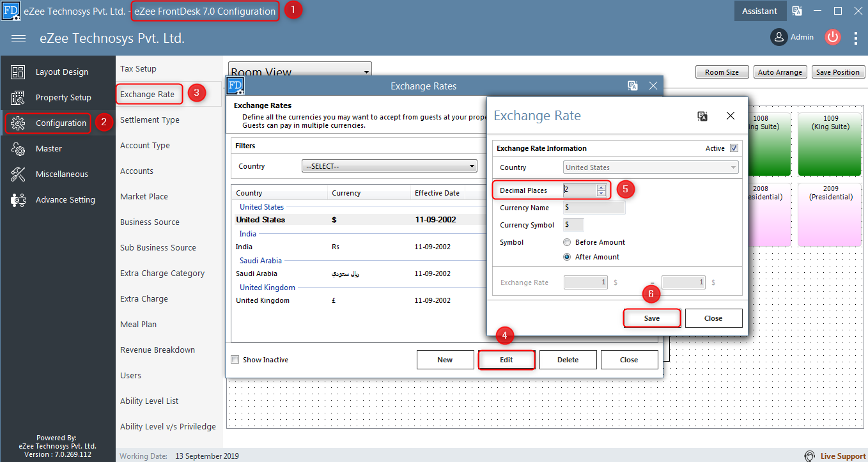Click the translate icon in Exchange Rate dialog
The image size is (868, 462).
[x=702, y=116]
